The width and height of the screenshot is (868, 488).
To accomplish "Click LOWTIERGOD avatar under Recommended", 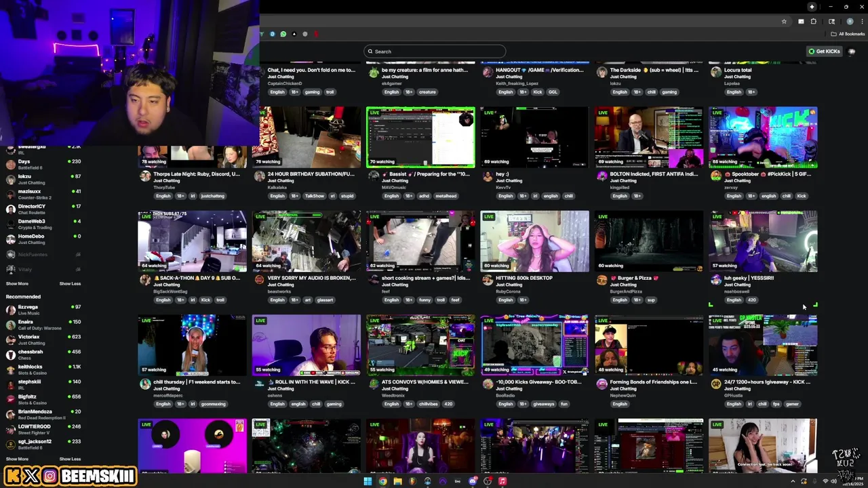I will point(11,430).
